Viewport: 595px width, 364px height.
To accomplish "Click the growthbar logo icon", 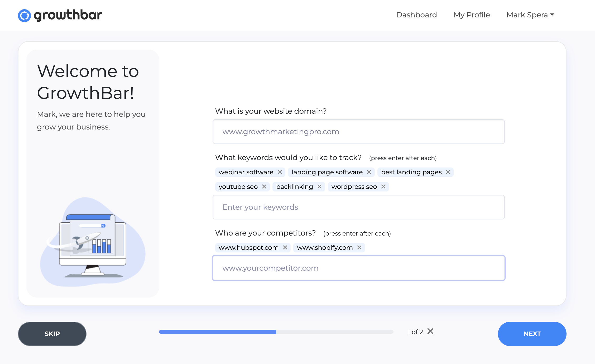I will [x=25, y=16].
